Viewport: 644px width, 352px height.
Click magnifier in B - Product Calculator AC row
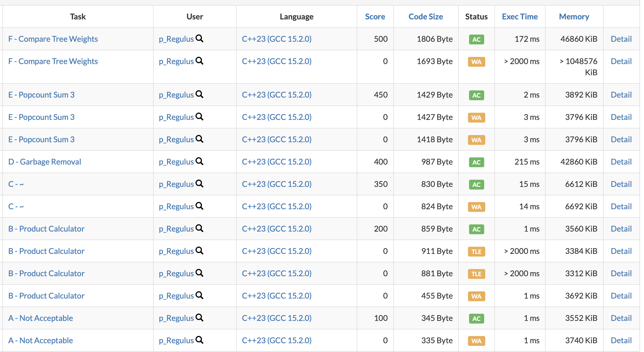pos(199,228)
